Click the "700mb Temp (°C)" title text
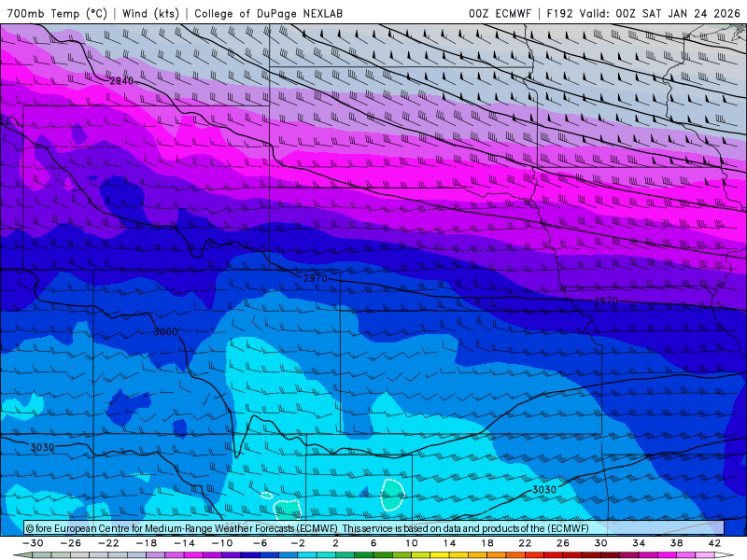Viewport: 747px width, 560px height. pyautogui.click(x=57, y=13)
